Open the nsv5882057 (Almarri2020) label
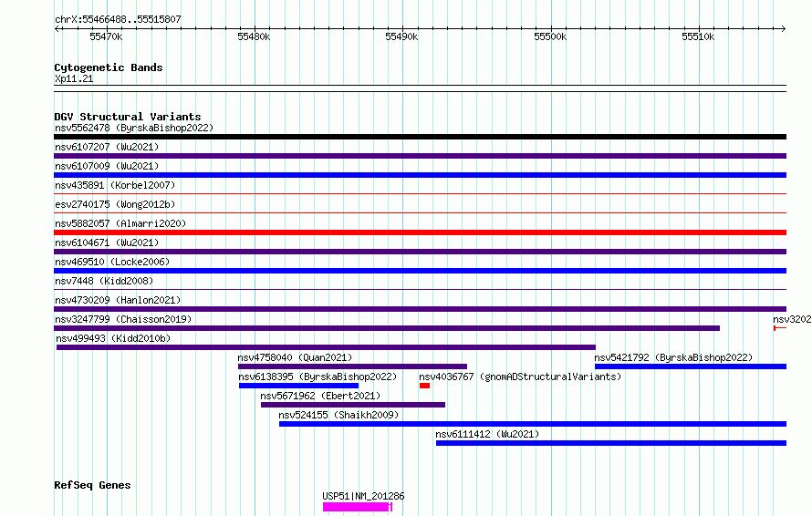 (120, 223)
